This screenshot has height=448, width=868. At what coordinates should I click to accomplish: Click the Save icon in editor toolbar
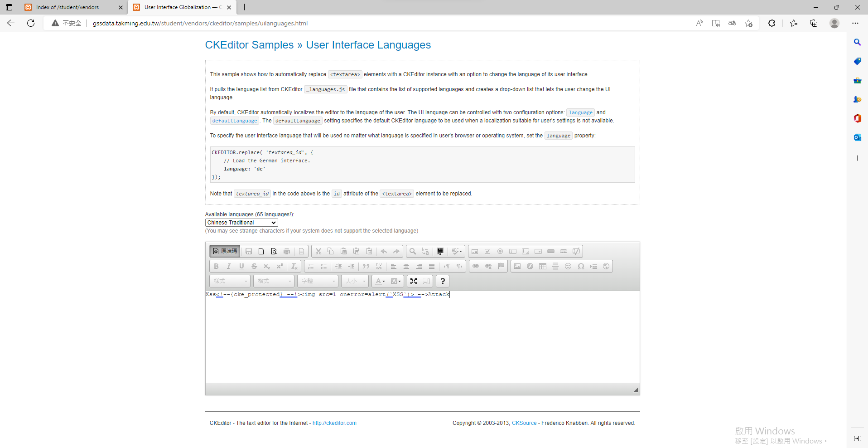click(x=249, y=251)
